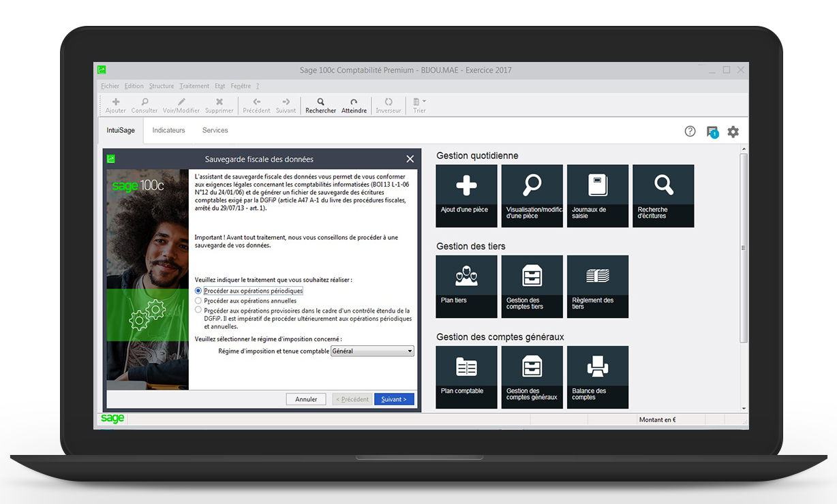Click the Gestion des comptes généraux heading

[x=500, y=337]
